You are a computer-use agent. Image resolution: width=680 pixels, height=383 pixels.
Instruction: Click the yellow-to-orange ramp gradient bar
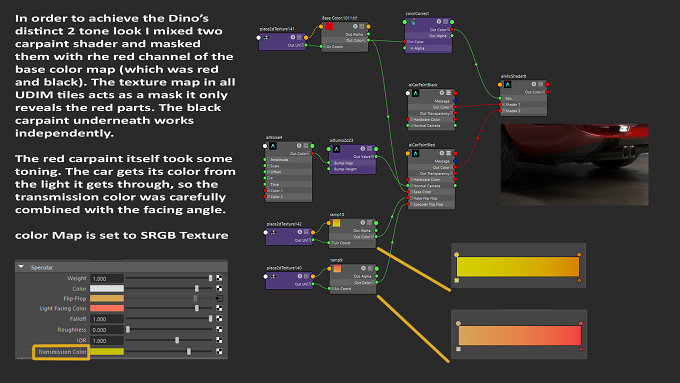tap(518, 267)
